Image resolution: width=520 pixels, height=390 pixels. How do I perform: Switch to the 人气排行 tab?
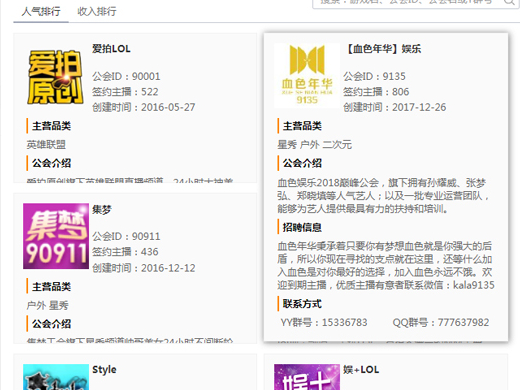click(41, 12)
